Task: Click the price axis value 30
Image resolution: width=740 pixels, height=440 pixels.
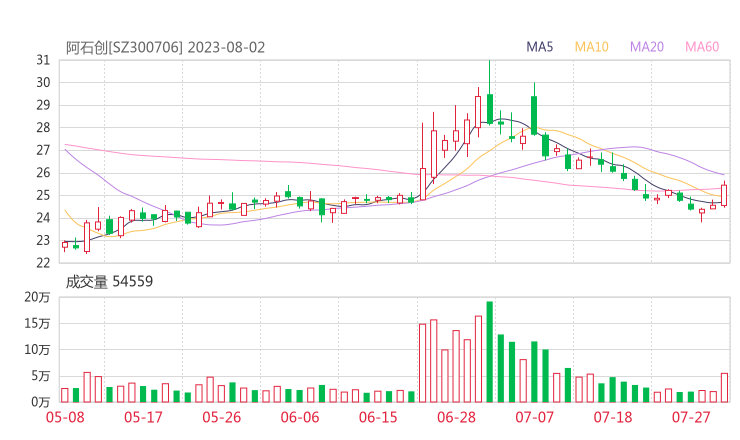Action: pyautogui.click(x=43, y=83)
